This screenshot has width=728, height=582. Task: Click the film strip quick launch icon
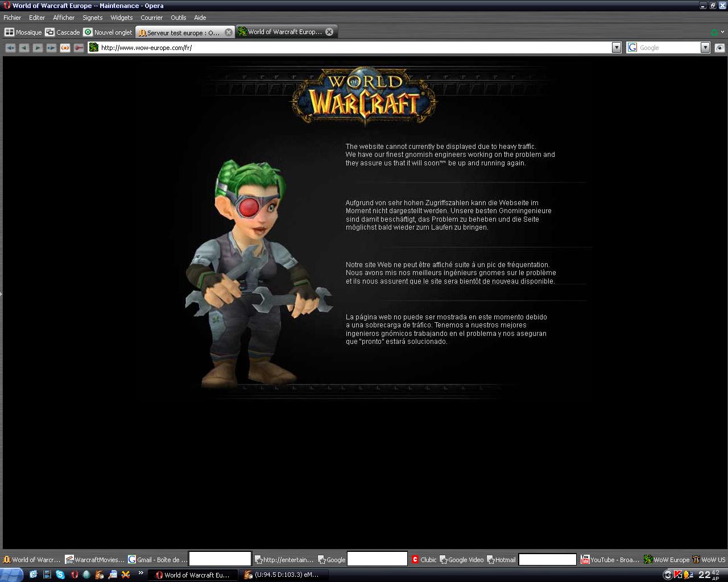tap(47, 575)
